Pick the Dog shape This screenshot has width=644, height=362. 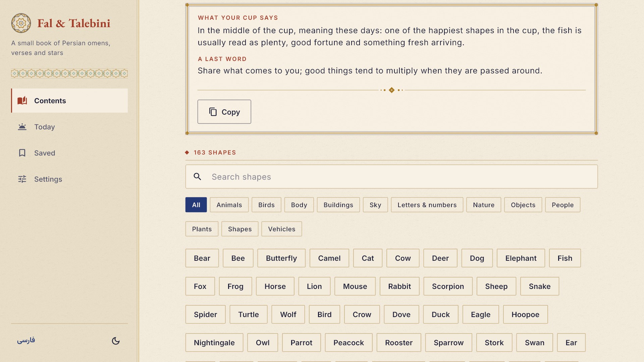click(477, 258)
